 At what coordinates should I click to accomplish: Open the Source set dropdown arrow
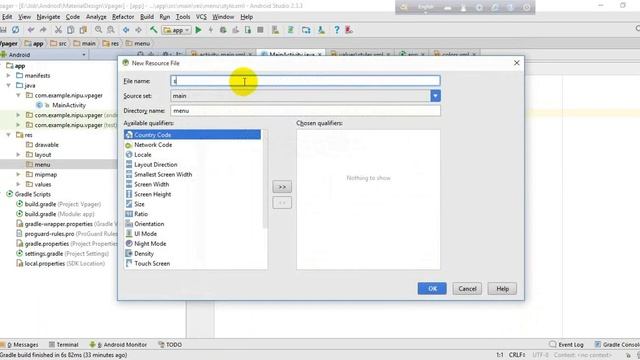pyautogui.click(x=436, y=96)
